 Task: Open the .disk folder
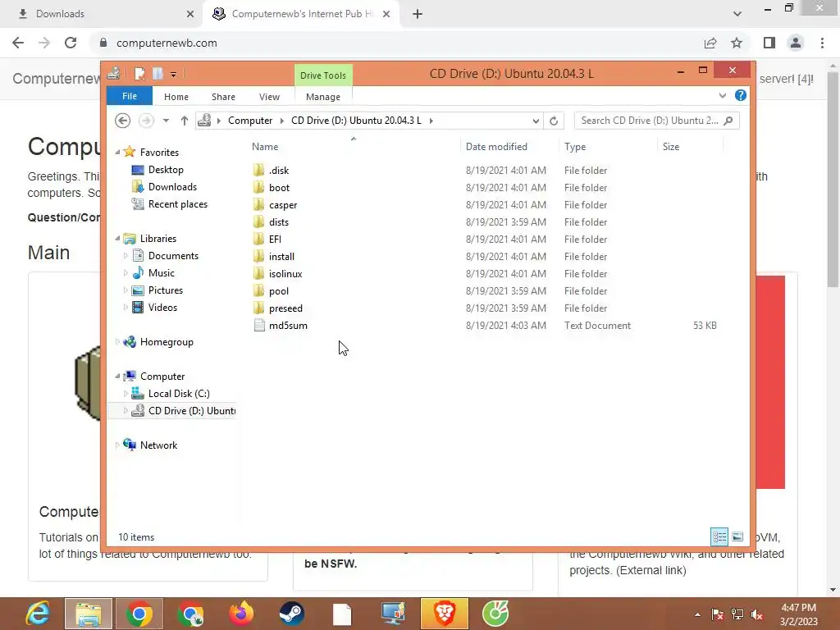coord(279,171)
